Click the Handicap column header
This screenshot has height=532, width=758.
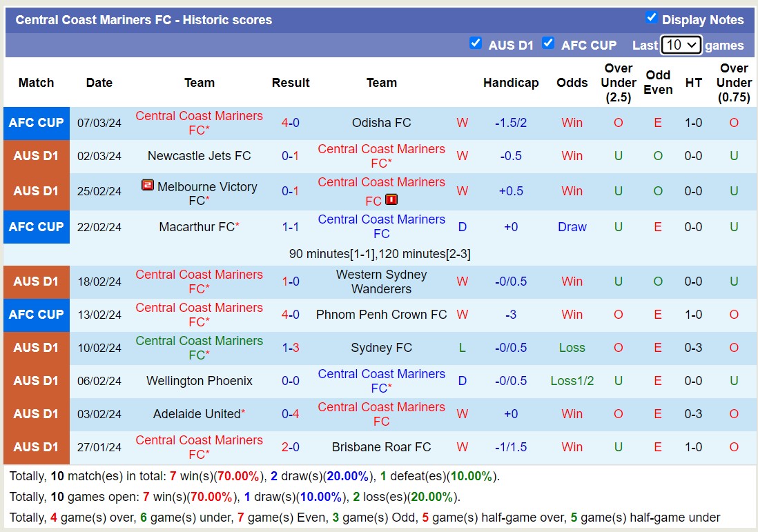point(511,82)
